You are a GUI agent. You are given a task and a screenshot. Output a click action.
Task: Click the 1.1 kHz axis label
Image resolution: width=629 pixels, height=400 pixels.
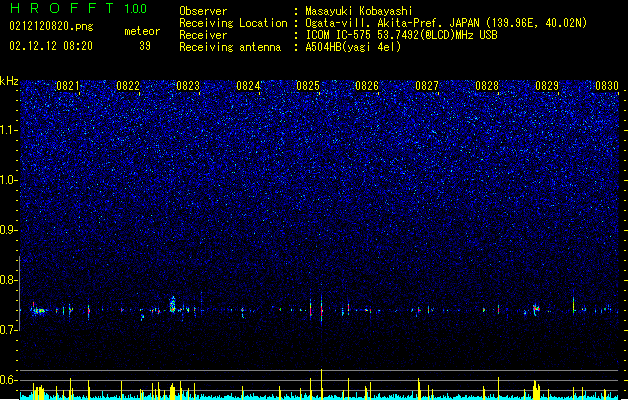tap(9, 130)
